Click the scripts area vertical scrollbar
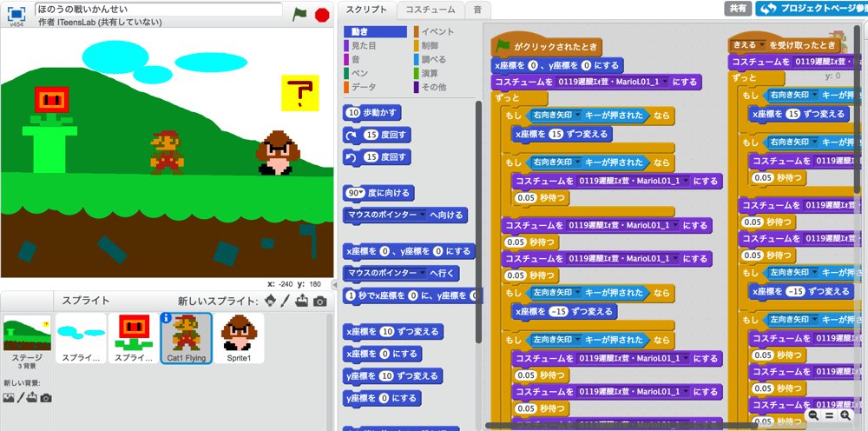Viewport: 868px width, 431px height. point(857,111)
